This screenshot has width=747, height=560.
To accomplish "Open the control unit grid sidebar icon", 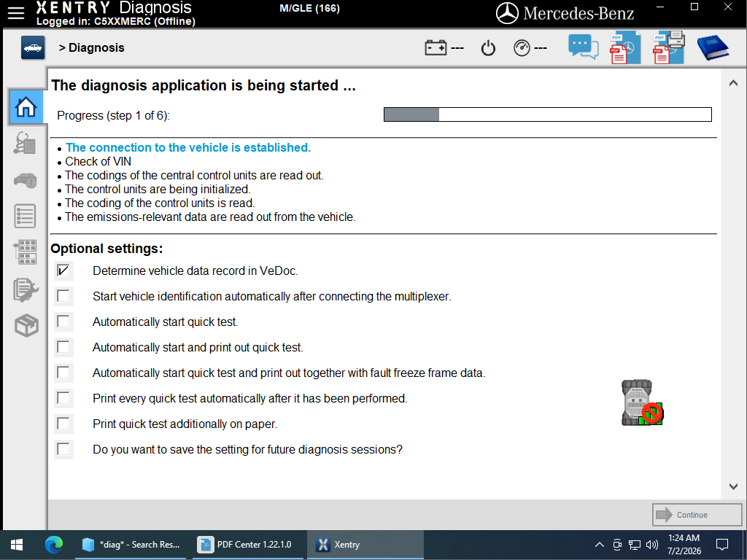I will tap(26, 252).
